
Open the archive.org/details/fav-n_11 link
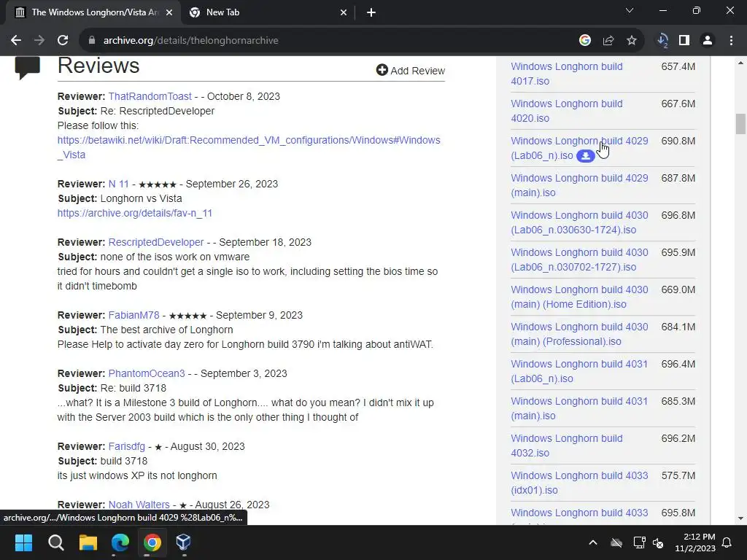click(135, 213)
